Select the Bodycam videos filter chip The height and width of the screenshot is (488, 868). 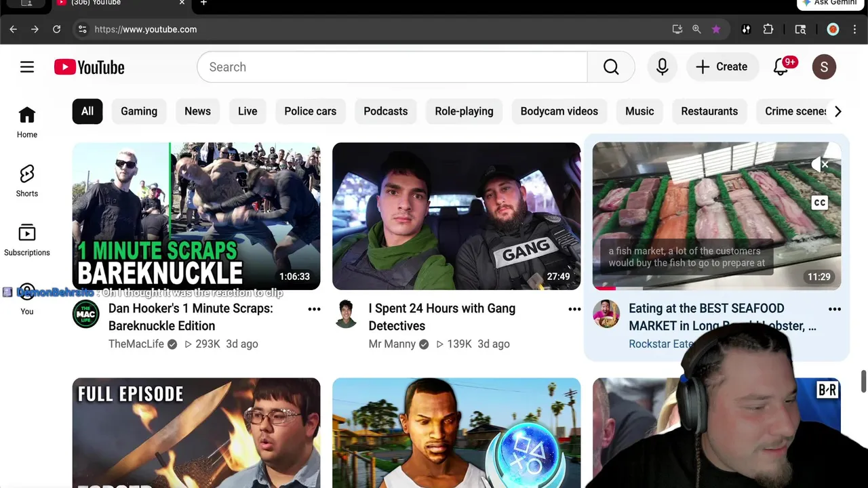click(x=559, y=111)
